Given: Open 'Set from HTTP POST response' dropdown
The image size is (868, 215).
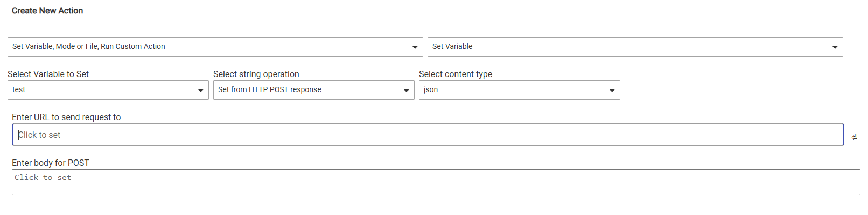Looking at the screenshot, I should coord(314,90).
